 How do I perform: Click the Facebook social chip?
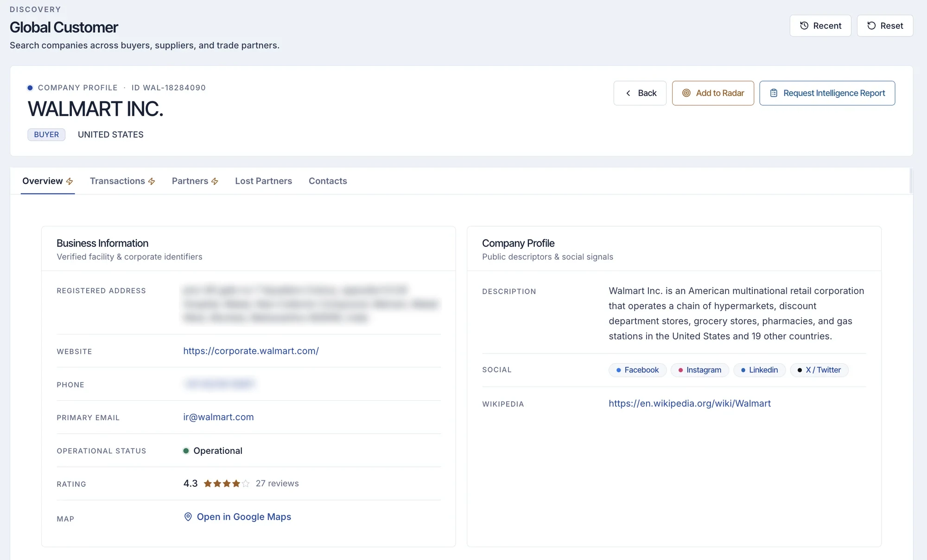[x=637, y=370]
